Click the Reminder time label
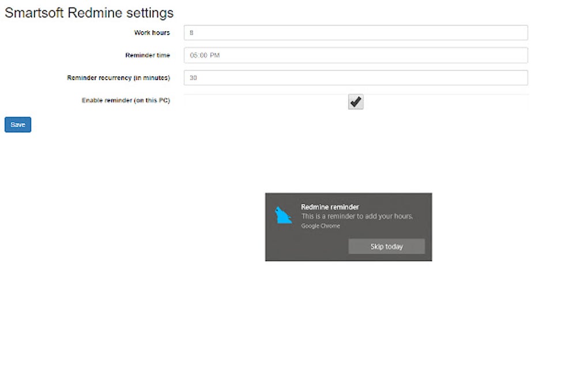Image resolution: width=588 pixels, height=368 pixels. (x=148, y=55)
